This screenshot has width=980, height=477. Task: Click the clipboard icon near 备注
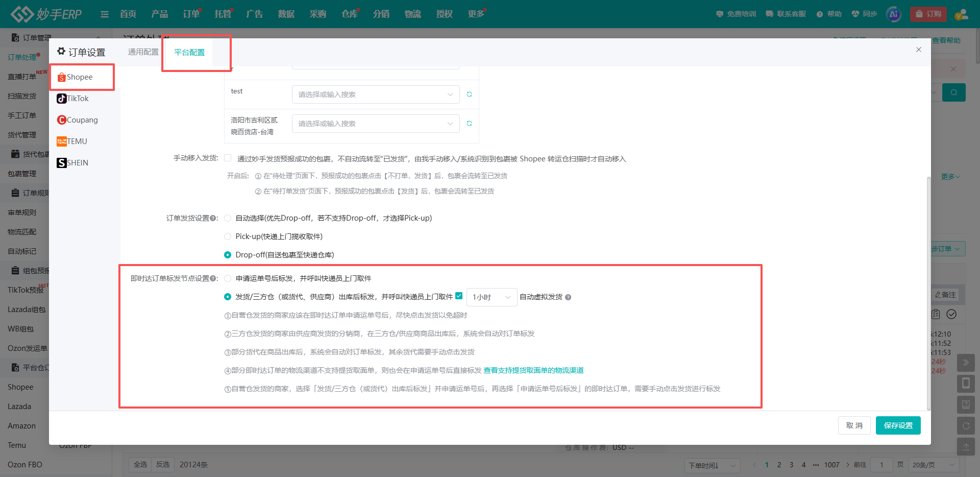936,314
